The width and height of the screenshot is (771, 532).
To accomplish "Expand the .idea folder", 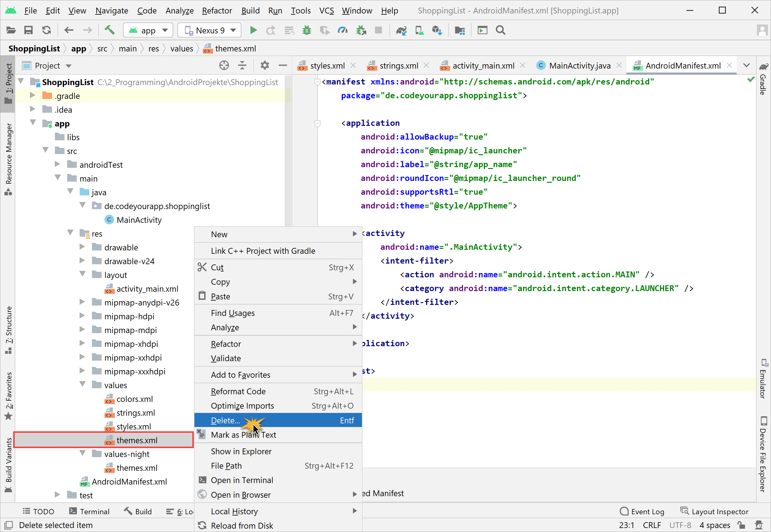I will (32, 109).
